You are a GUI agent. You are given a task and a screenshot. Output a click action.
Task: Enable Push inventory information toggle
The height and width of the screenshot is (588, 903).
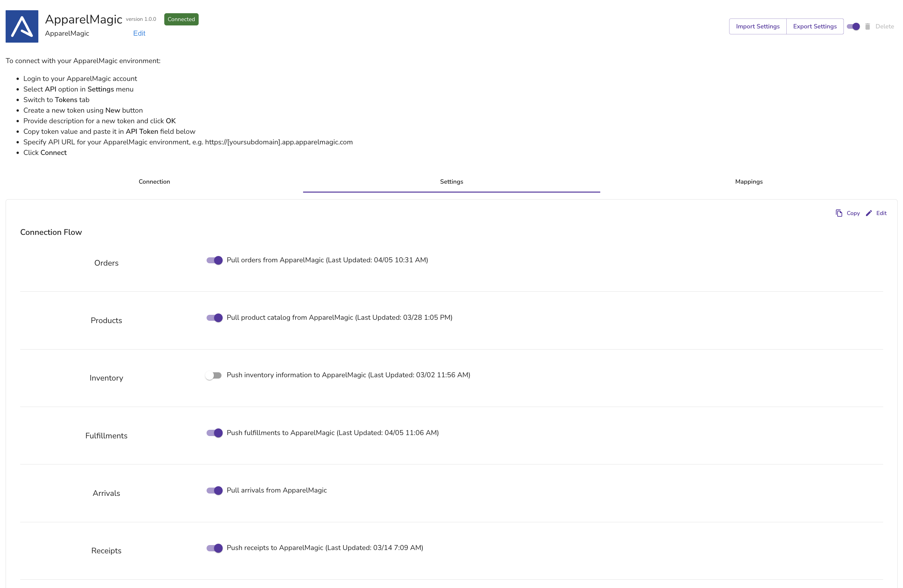214,375
